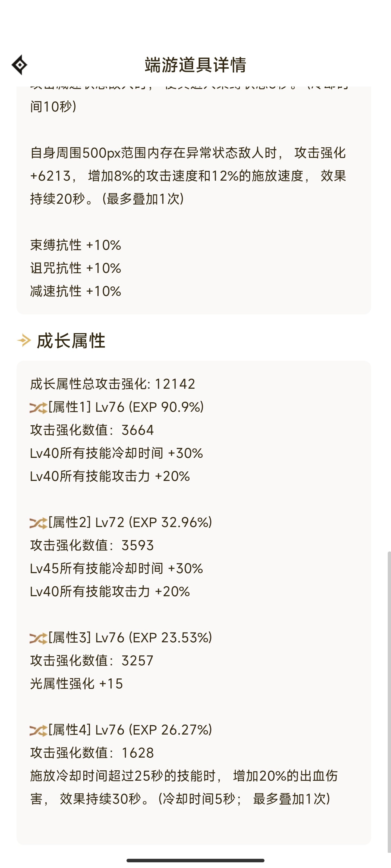Tap the diamond back icon at top left
The image size is (391, 868).
click(20, 65)
